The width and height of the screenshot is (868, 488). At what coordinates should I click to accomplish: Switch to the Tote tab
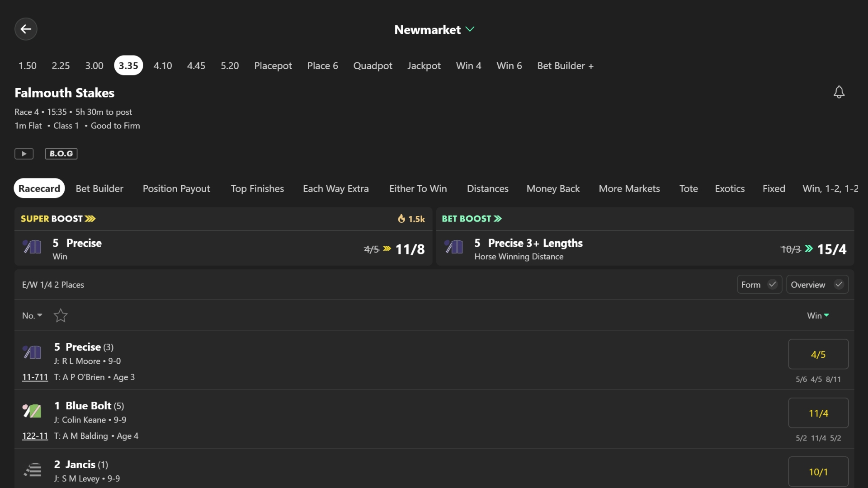(x=689, y=188)
